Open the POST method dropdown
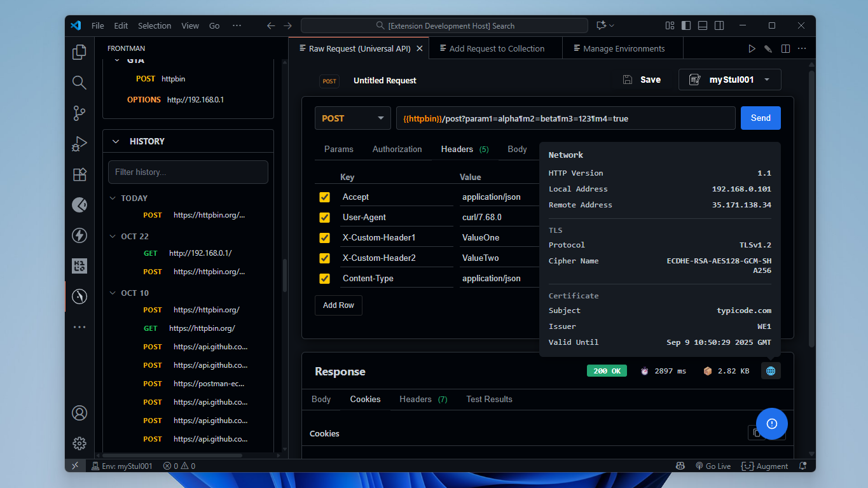 point(353,118)
